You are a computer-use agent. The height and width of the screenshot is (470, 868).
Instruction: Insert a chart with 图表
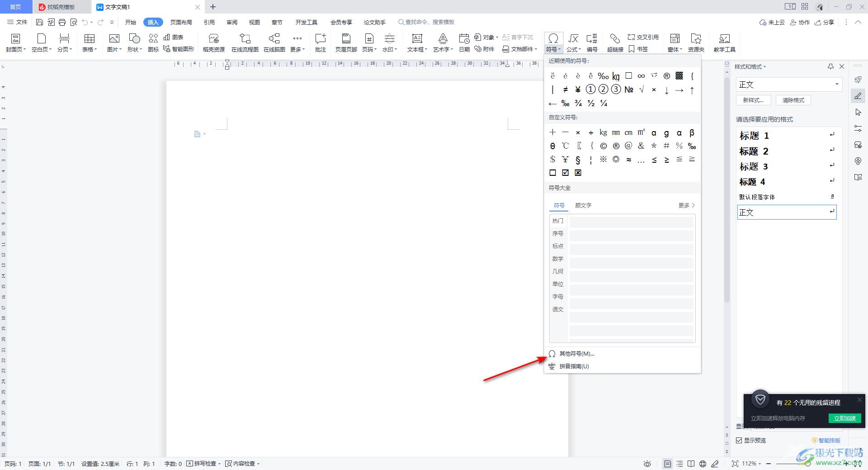(x=174, y=37)
